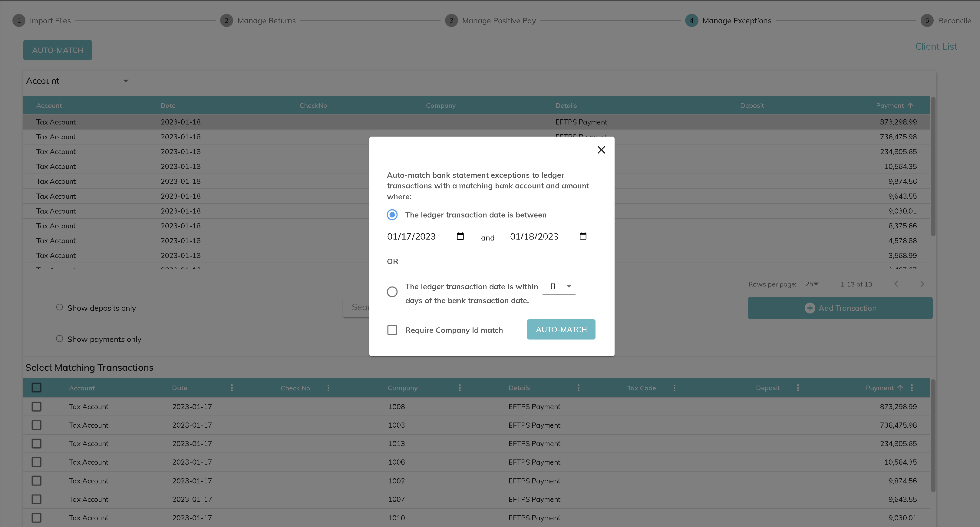Screen dimensions: 980x527
Task: Check the row for company 1008
Action: (37, 407)
